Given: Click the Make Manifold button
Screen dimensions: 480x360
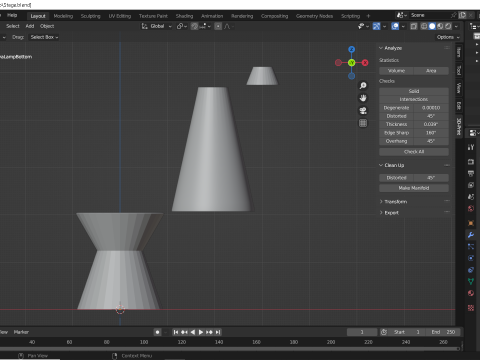Looking at the screenshot, I should point(414,188).
